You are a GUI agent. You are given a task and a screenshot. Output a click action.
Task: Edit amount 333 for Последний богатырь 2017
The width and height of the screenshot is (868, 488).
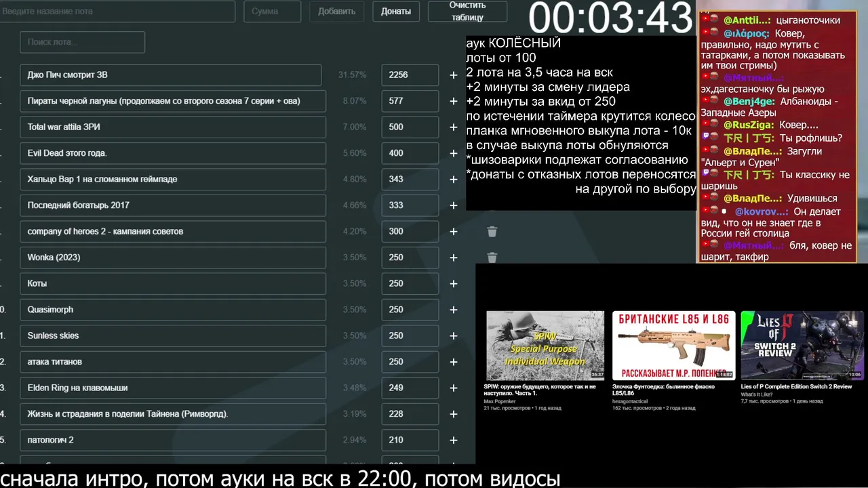pyautogui.click(x=410, y=205)
